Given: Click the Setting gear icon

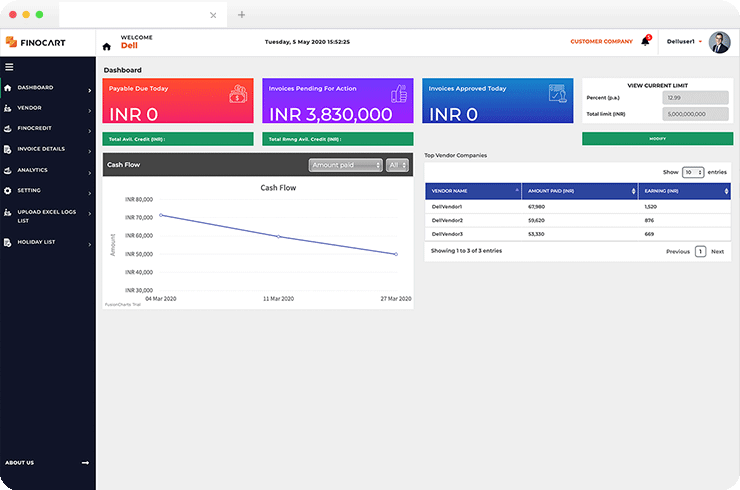Looking at the screenshot, I should [8, 191].
